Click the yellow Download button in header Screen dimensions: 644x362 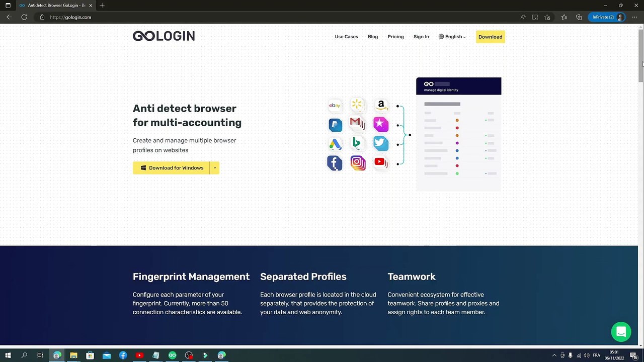click(x=490, y=37)
